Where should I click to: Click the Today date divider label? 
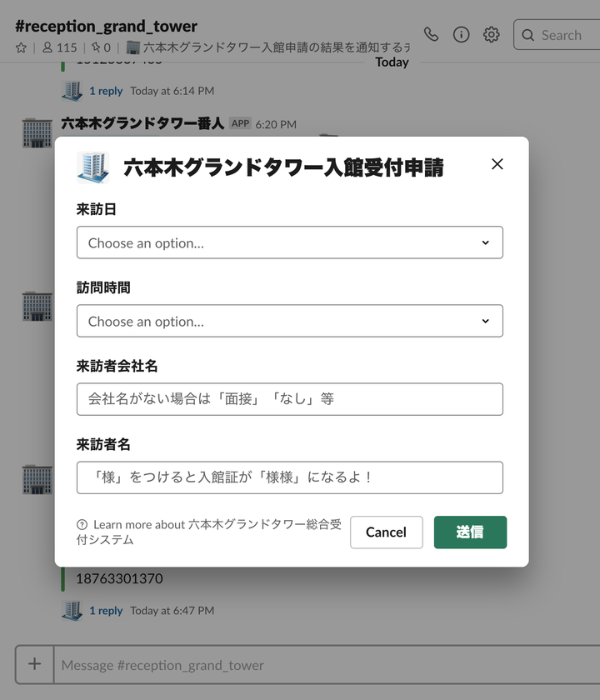click(x=392, y=62)
